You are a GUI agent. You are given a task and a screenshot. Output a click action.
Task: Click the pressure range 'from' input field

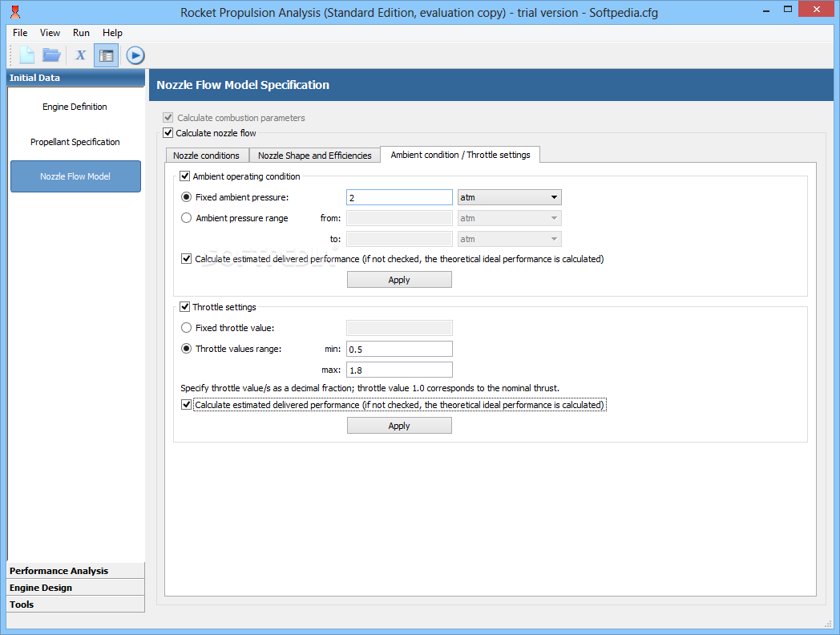point(399,218)
